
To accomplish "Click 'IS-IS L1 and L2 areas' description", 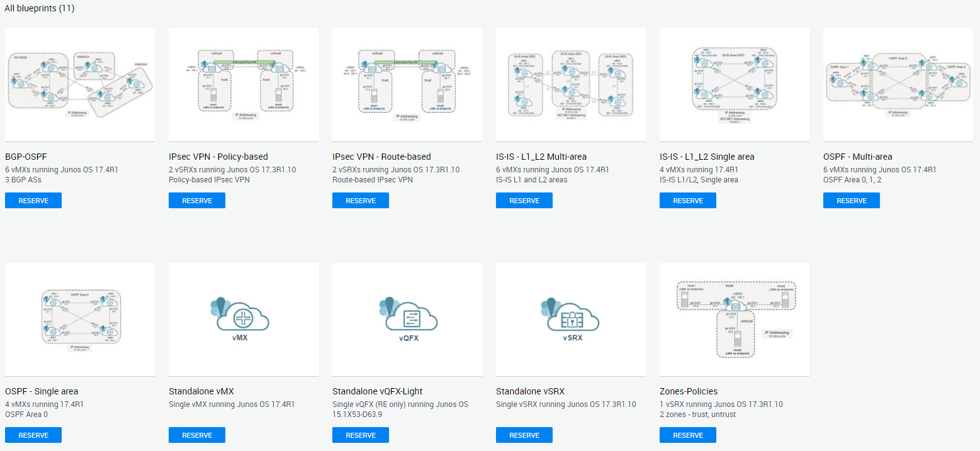I will point(532,180).
